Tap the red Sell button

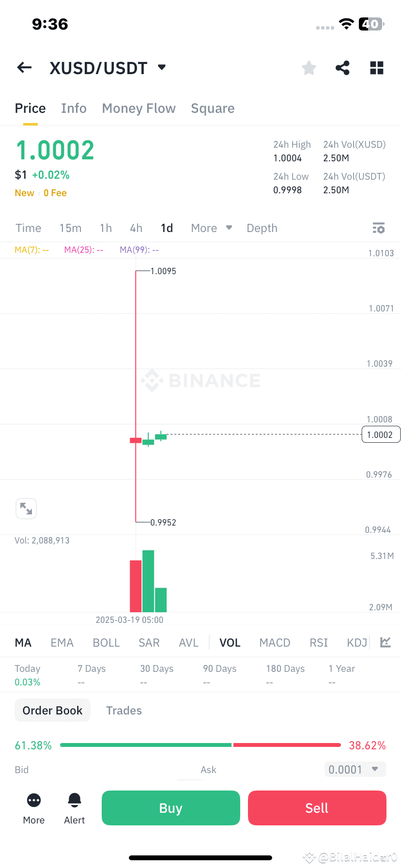(x=317, y=807)
